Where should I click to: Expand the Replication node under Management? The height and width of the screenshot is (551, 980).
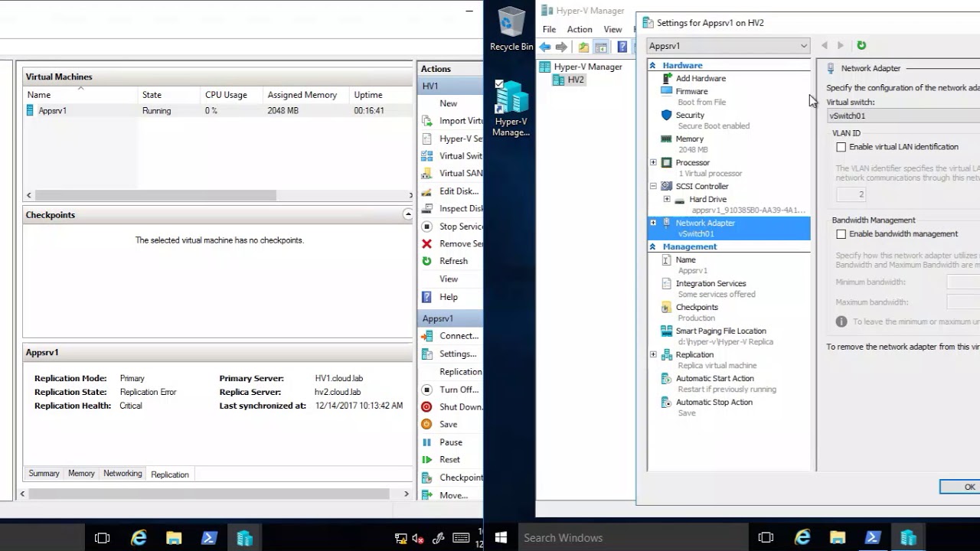click(x=653, y=355)
